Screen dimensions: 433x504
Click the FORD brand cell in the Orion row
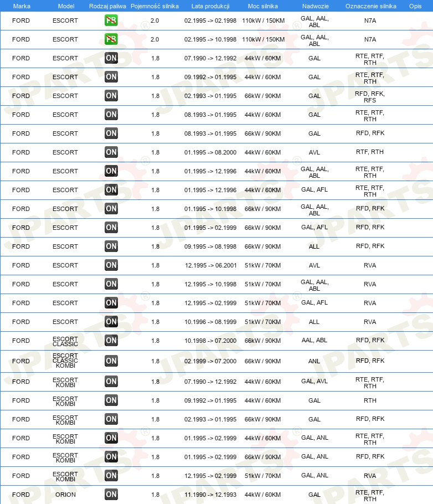tap(21, 495)
